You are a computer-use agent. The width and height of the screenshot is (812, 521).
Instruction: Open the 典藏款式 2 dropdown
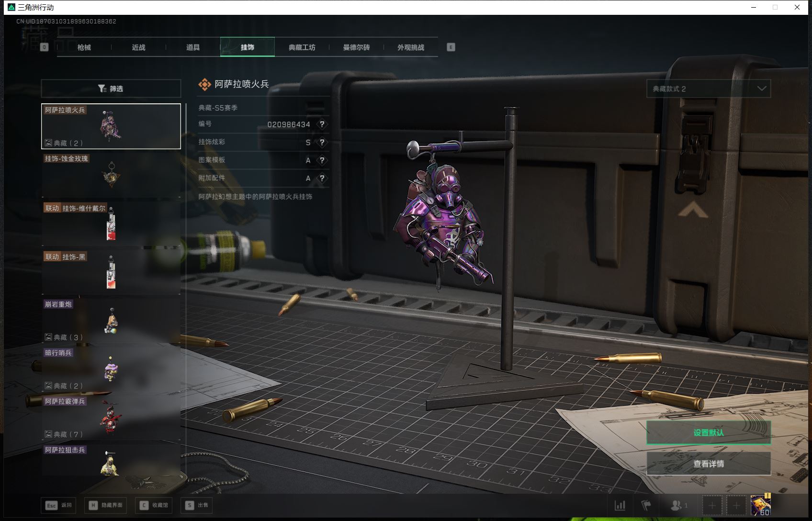(x=708, y=89)
